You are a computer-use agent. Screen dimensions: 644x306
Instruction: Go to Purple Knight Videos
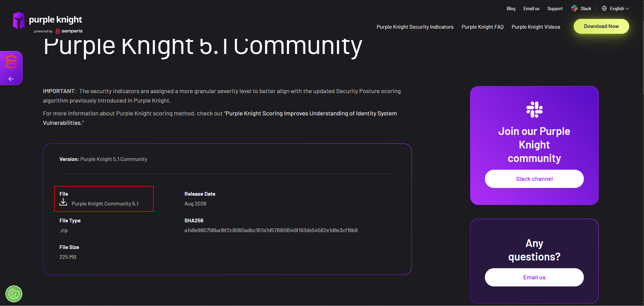click(536, 27)
